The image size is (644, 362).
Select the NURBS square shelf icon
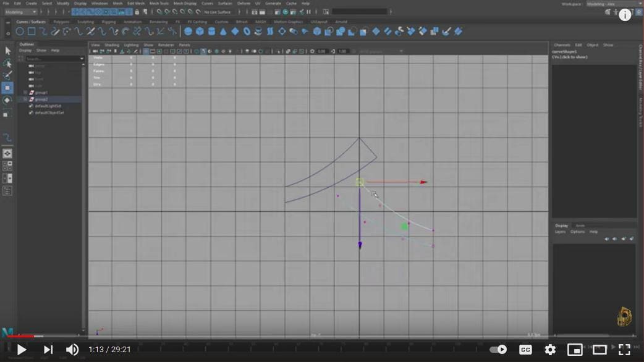32,32
